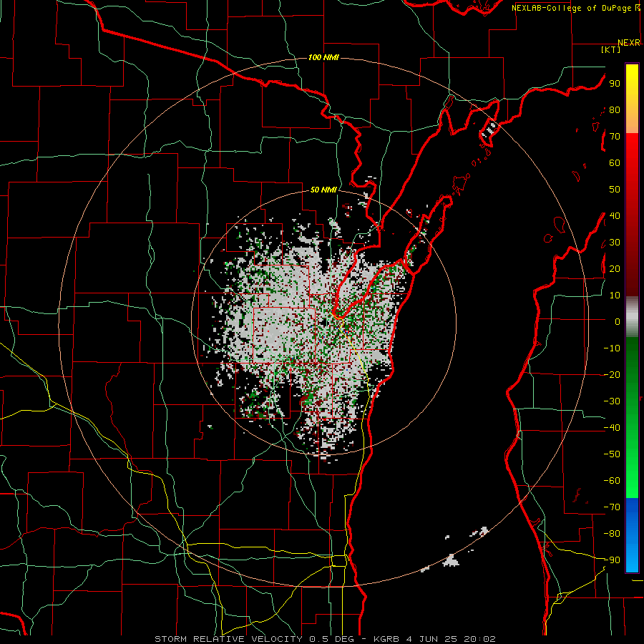644x644 pixels.
Task: Click the -90 scale label
Action: [612, 560]
